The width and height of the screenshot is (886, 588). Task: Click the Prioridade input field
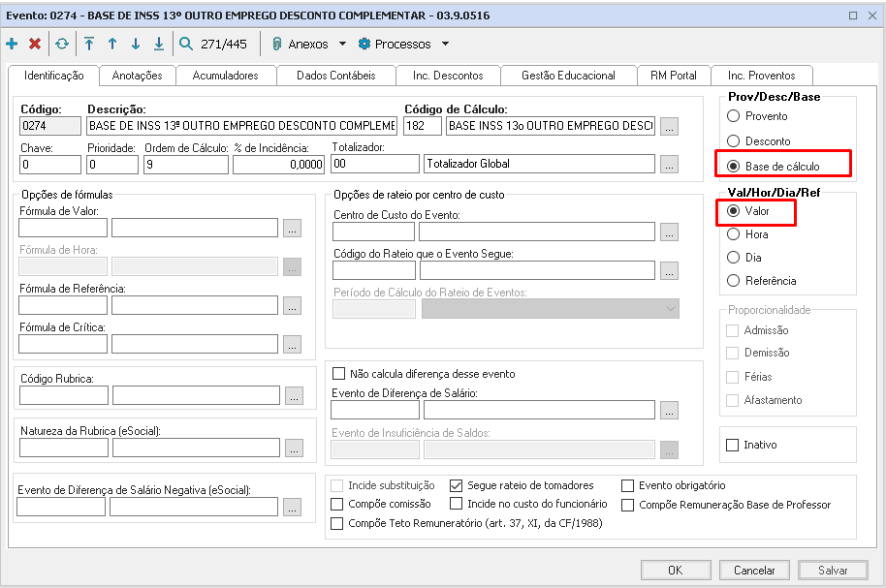point(112,165)
